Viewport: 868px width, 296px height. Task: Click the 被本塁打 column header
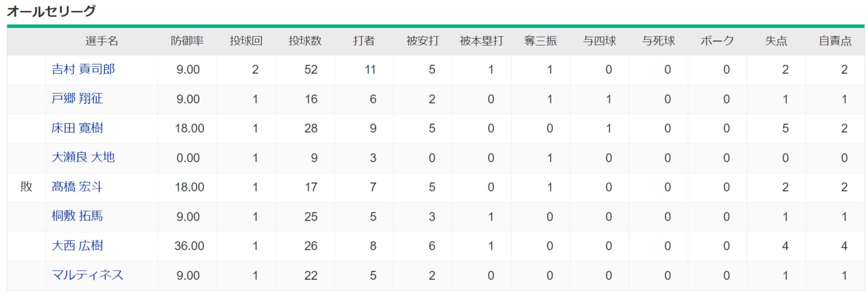[482, 41]
